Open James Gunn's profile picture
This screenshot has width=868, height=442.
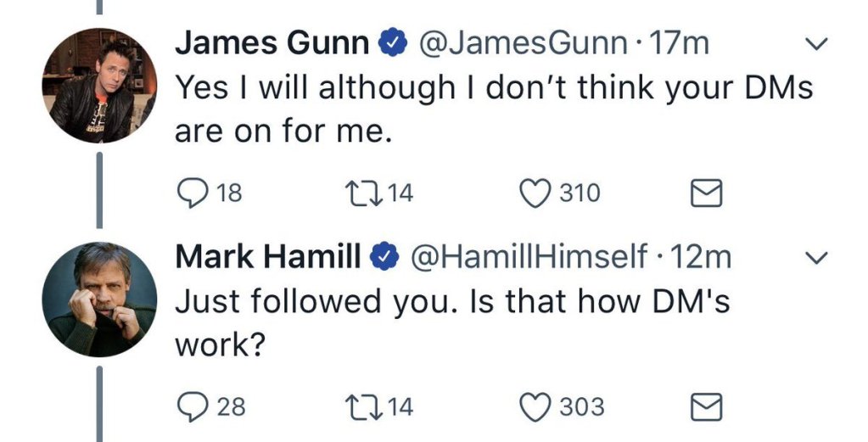[99, 86]
